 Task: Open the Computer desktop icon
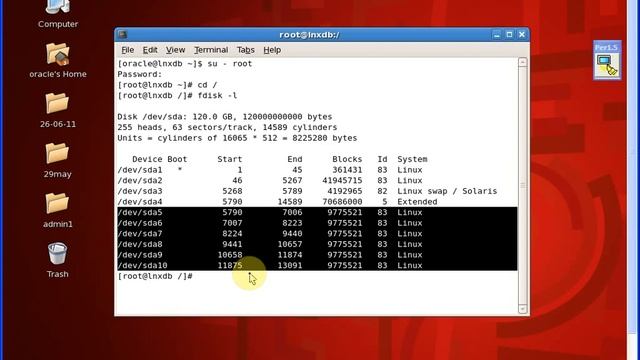(58, 8)
